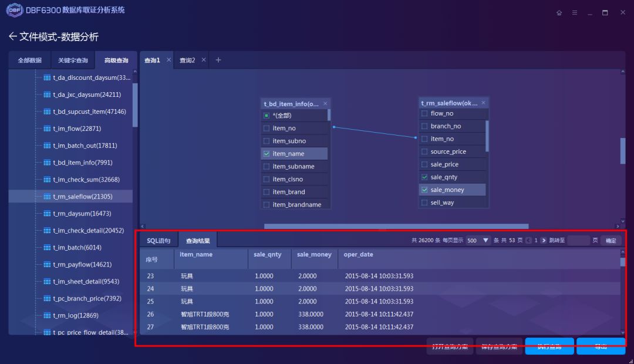The width and height of the screenshot is (634, 364).
Task: Check item_no in t_rm_saleflow box
Action: click(x=424, y=139)
